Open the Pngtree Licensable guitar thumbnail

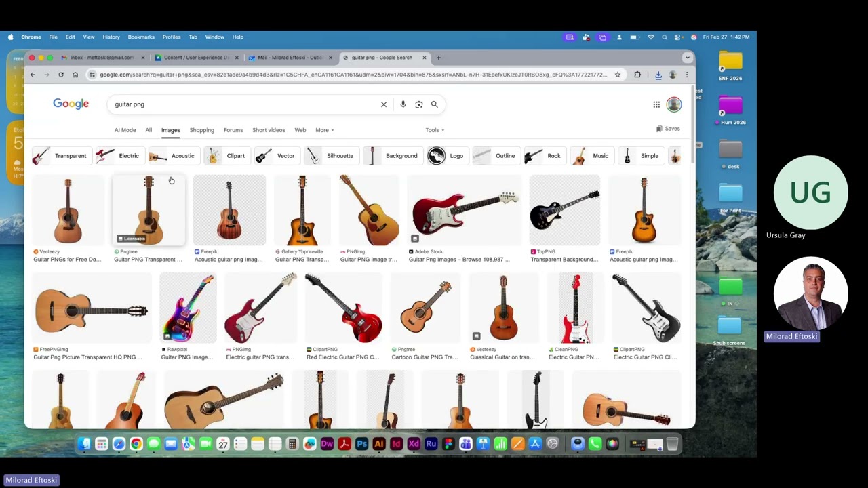click(x=149, y=210)
